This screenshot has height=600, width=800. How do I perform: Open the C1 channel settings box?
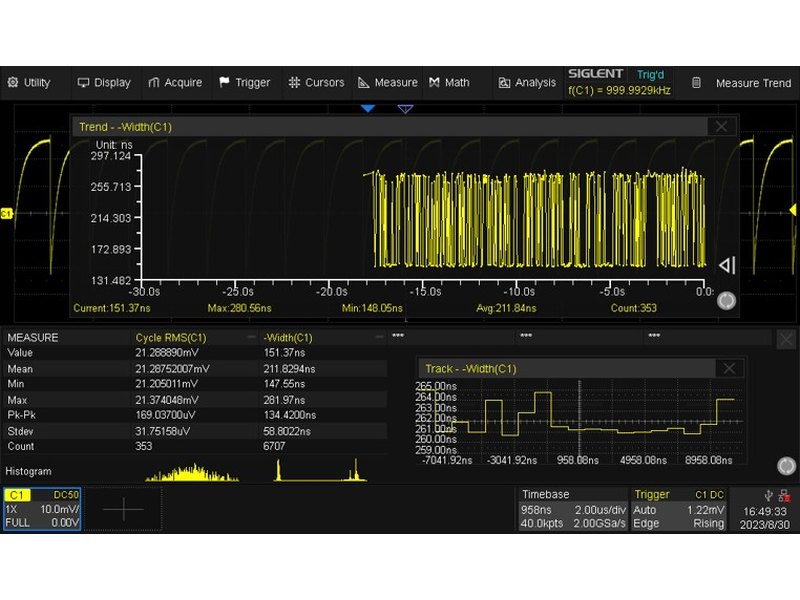41,509
